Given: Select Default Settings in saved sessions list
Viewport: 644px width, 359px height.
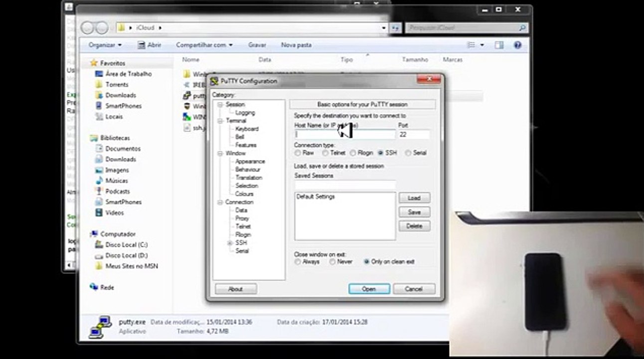Looking at the screenshot, I should (316, 197).
